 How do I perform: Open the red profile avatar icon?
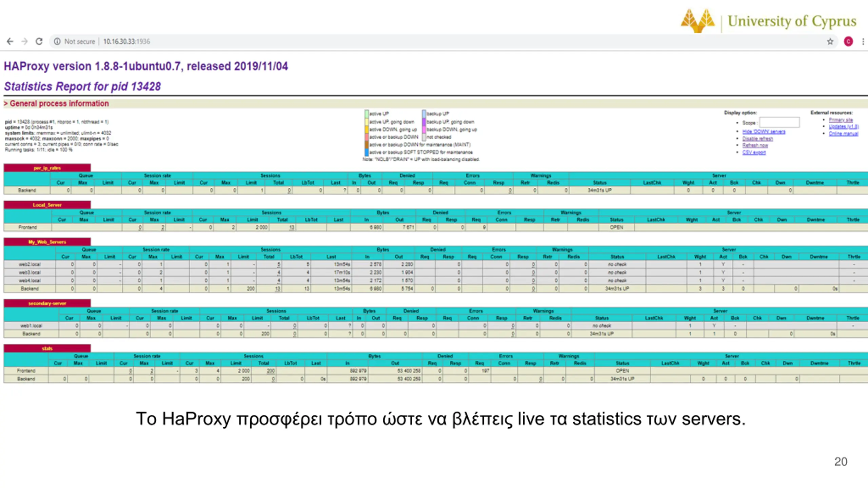[848, 41]
